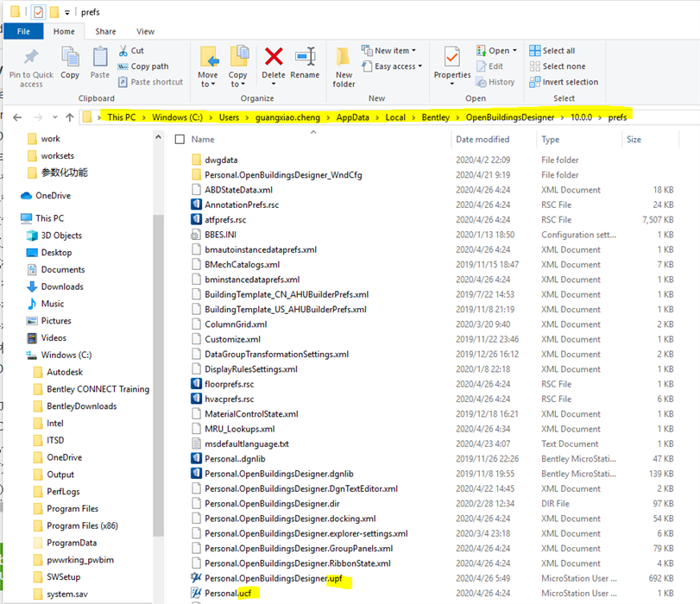The width and height of the screenshot is (700, 604).
Task: Open the Easy access dropdown
Action: tap(419, 66)
